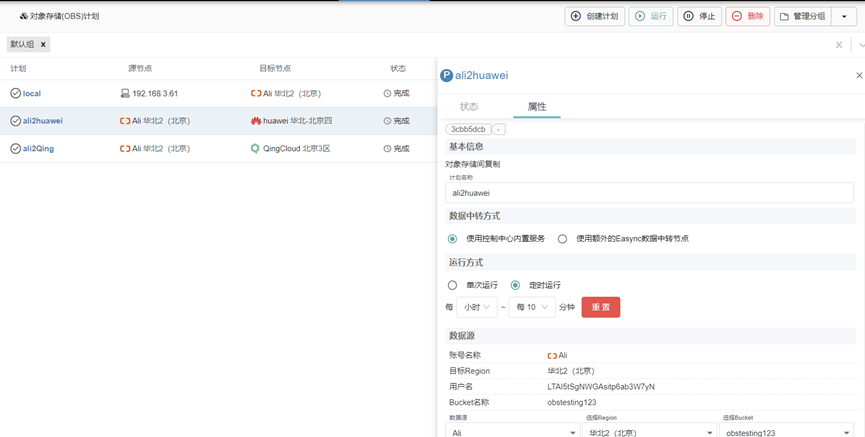
Task: Close the ali2huawei details panel
Action: (x=858, y=75)
